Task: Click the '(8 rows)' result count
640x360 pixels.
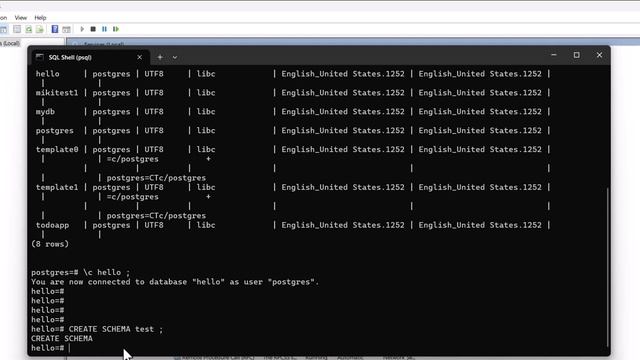Action: coord(50,244)
